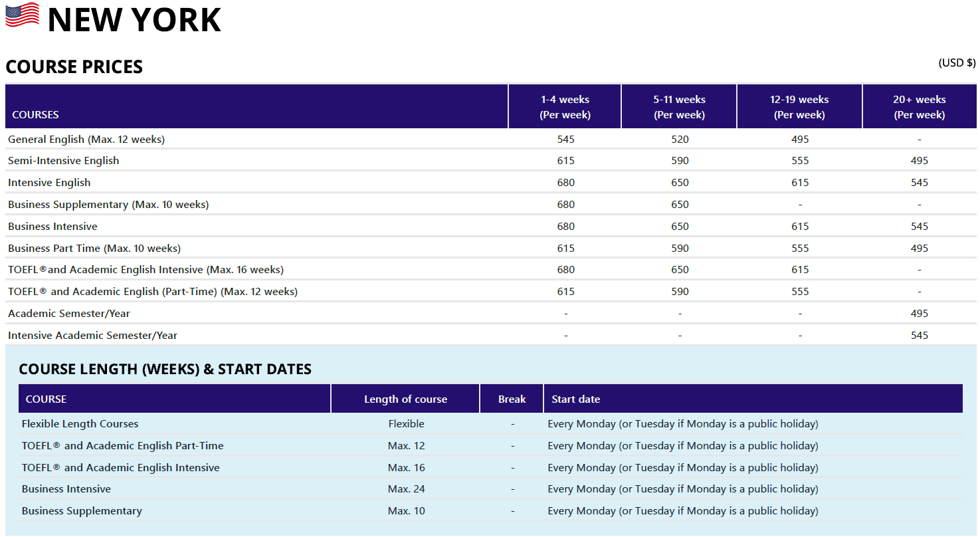The width and height of the screenshot is (980, 537).
Task: Click TOEFL and Academic English Intensive in length table
Action: tap(120, 467)
